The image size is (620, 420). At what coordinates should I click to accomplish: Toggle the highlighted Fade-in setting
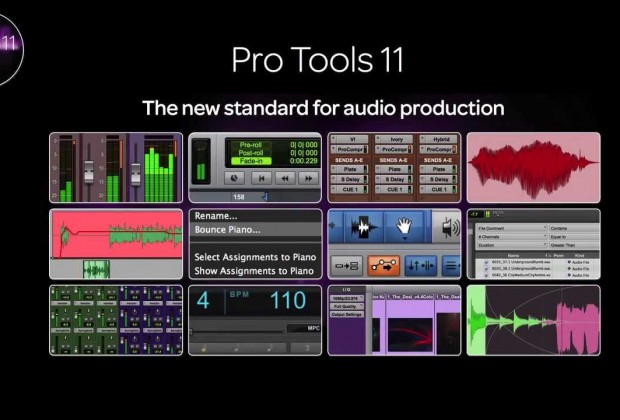(251, 161)
